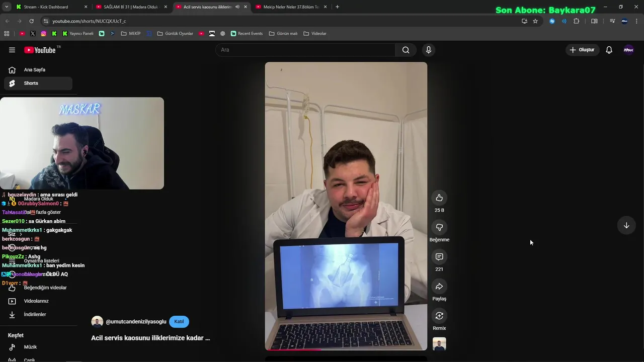644x362 pixels.
Task: Open the media controls music-note icon
Action: [x=612, y=21]
